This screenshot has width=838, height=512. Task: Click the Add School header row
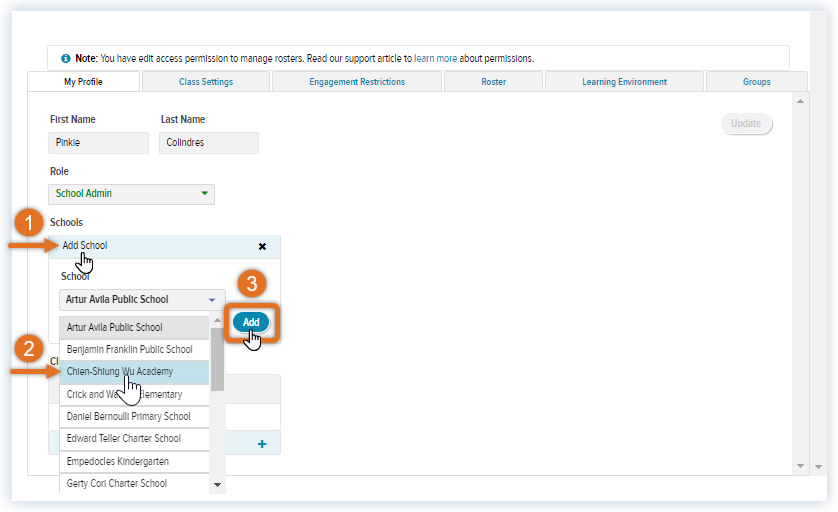pyautogui.click(x=164, y=246)
